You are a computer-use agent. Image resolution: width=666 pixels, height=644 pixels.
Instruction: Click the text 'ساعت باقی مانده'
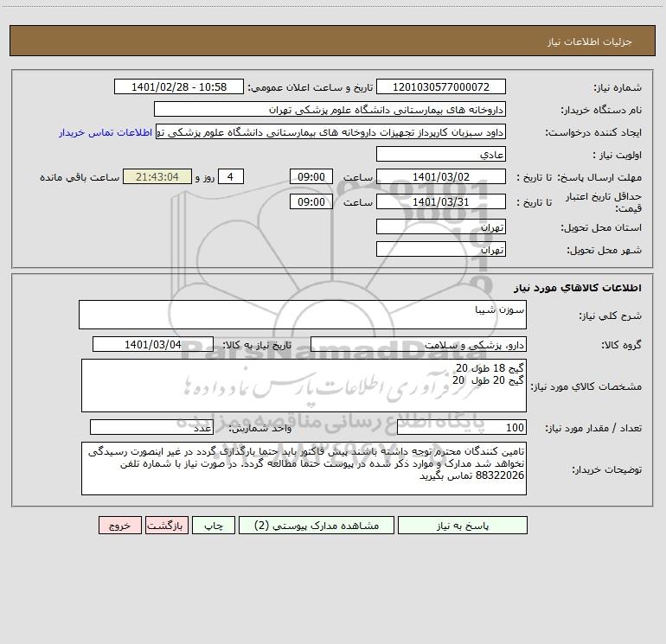80,177
